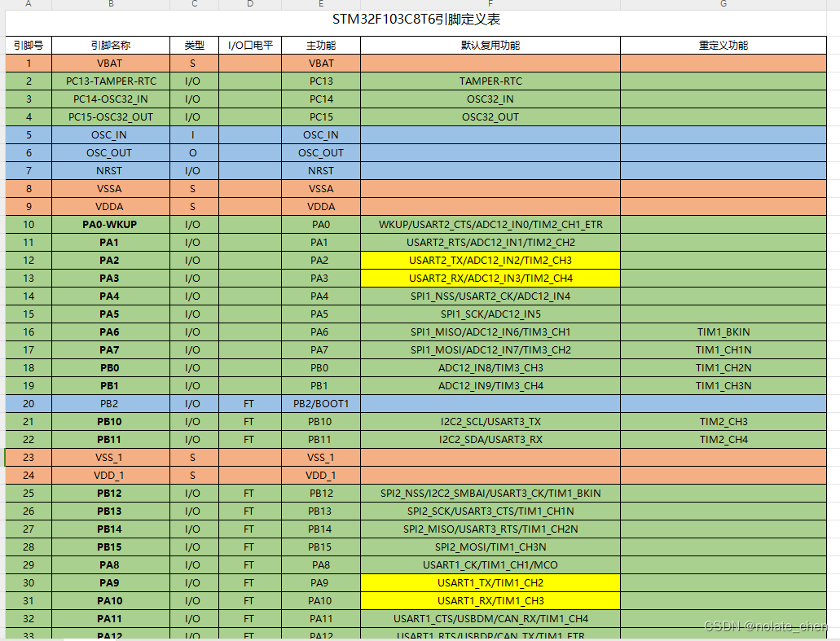Select the yellow USART1_TX/TIM1_CH2 cell
Viewport: 840px width, 641px height.
(490, 583)
